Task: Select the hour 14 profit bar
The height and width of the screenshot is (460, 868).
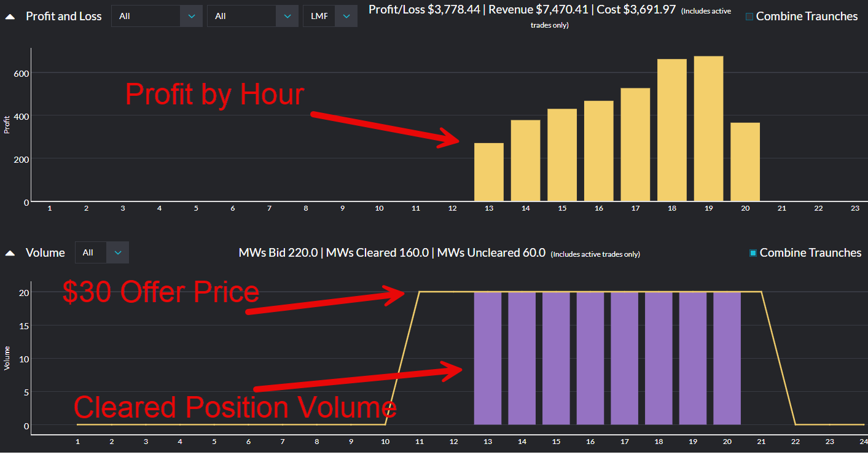Action: pos(526,160)
